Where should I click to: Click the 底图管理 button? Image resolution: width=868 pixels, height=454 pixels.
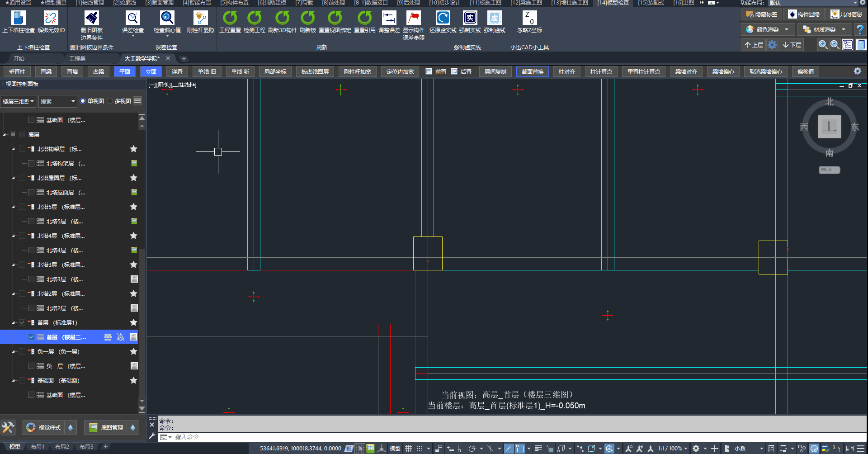pos(106,427)
